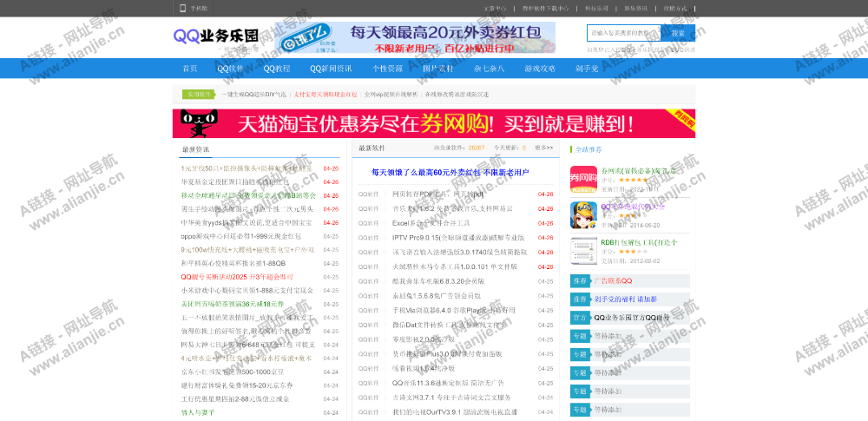868x421 pixels.
Task: Click the RDB打包解包工具 screenshot thumbnail
Action: tap(583, 251)
